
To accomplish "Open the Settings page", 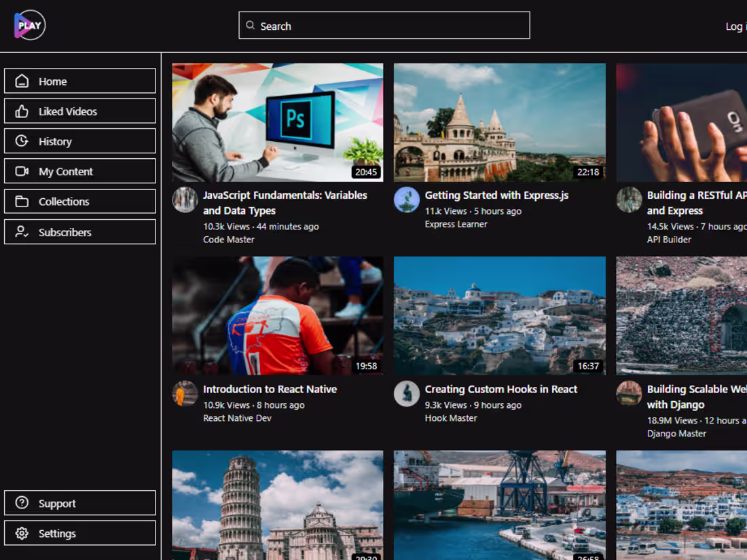I will (80, 533).
